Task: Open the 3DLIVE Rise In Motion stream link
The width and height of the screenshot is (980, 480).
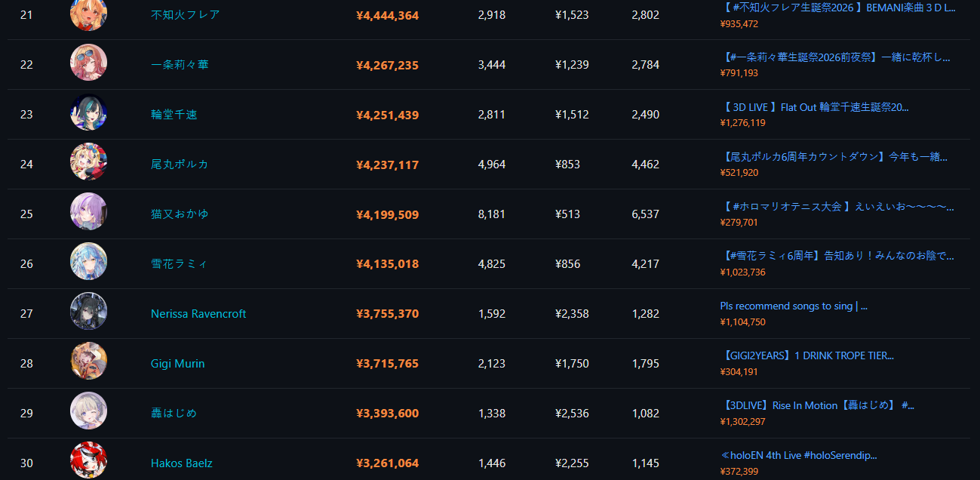Action: 817,405
